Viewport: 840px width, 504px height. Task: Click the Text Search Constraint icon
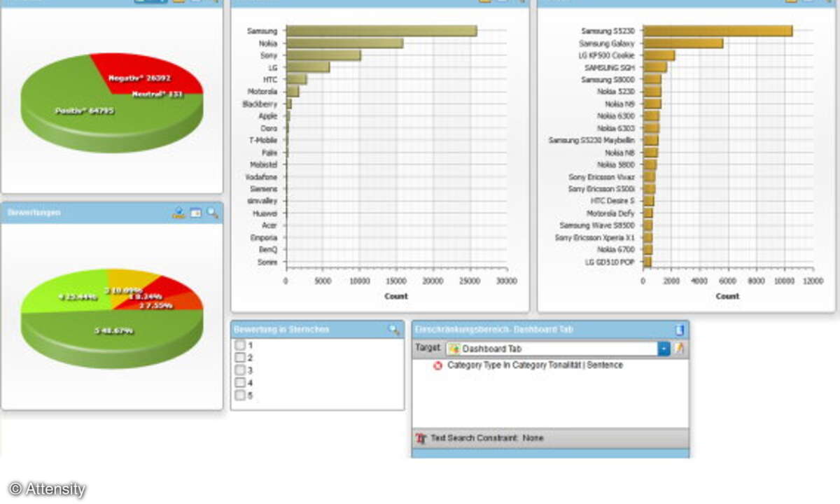pyautogui.click(x=421, y=438)
